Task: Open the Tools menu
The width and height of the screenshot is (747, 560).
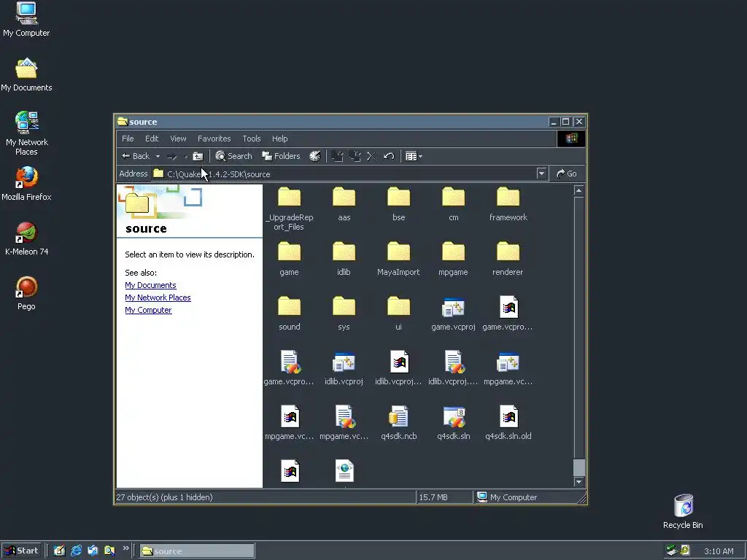Action: pyautogui.click(x=252, y=139)
